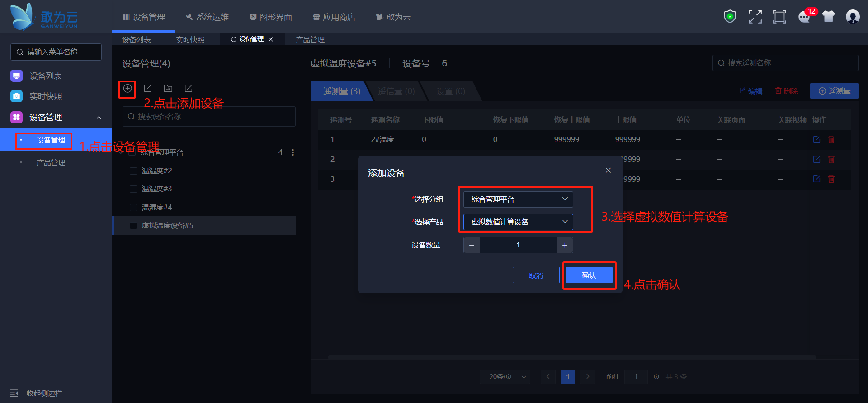Increase device quantity with plus button
The width and height of the screenshot is (868, 403).
pyautogui.click(x=565, y=245)
